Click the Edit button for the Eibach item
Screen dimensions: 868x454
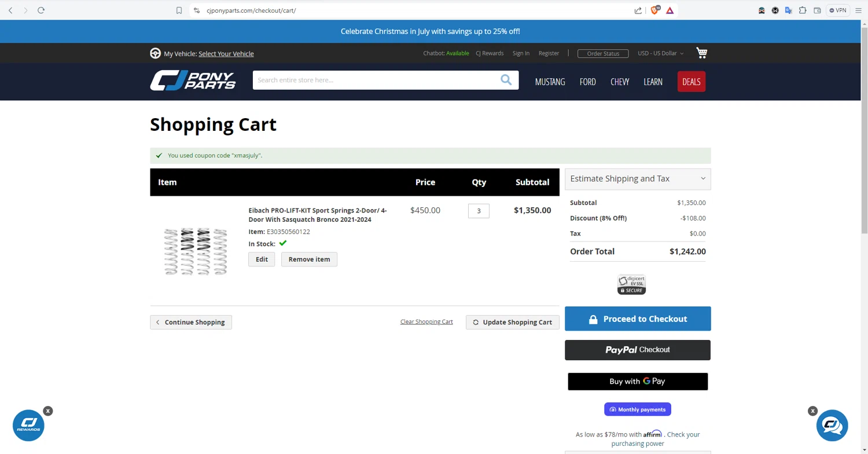click(x=262, y=259)
